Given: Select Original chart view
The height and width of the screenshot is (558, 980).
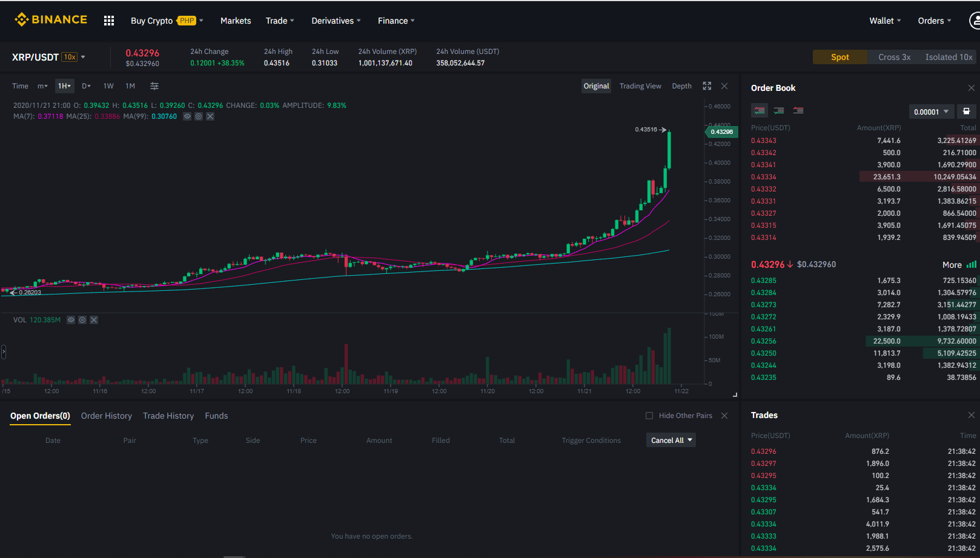Looking at the screenshot, I should pyautogui.click(x=596, y=86).
